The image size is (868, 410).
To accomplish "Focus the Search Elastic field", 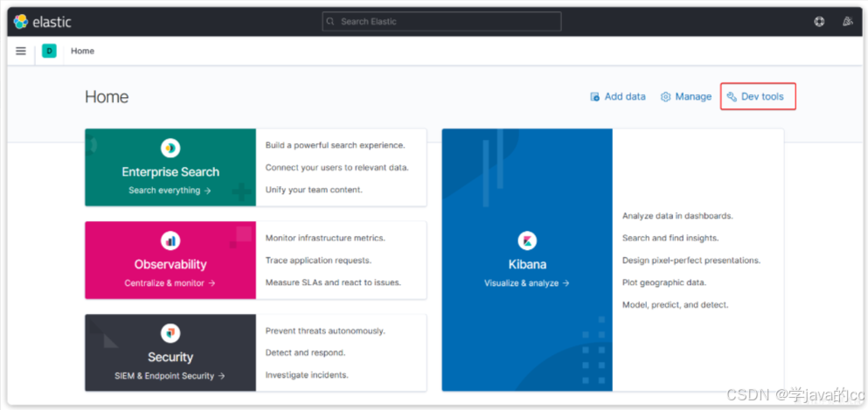I will [441, 22].
